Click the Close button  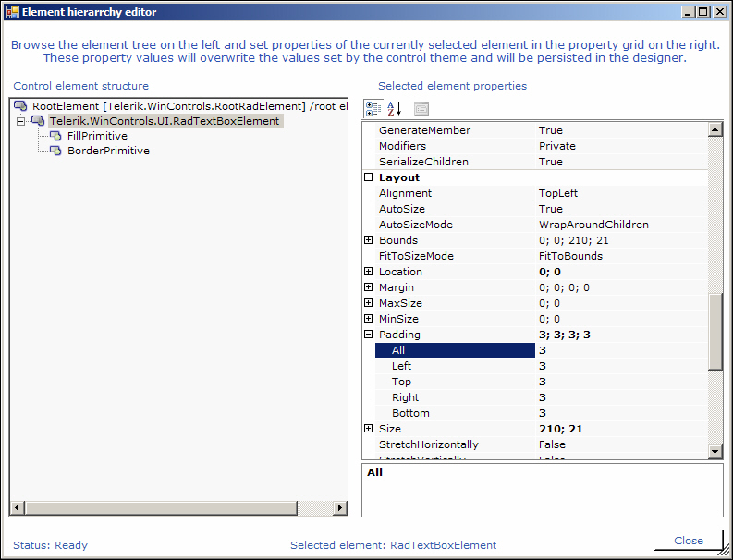click(688, 541)
